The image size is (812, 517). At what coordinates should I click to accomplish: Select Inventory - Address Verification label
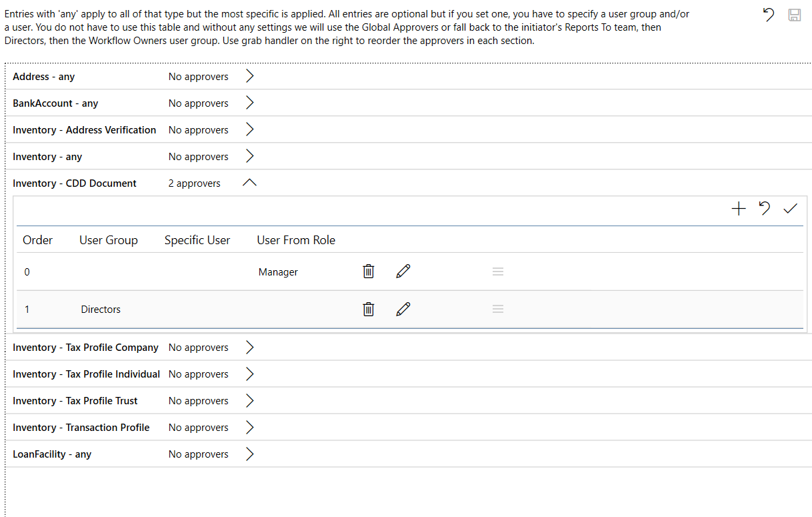pyautogui.click(x=85, y=130)
